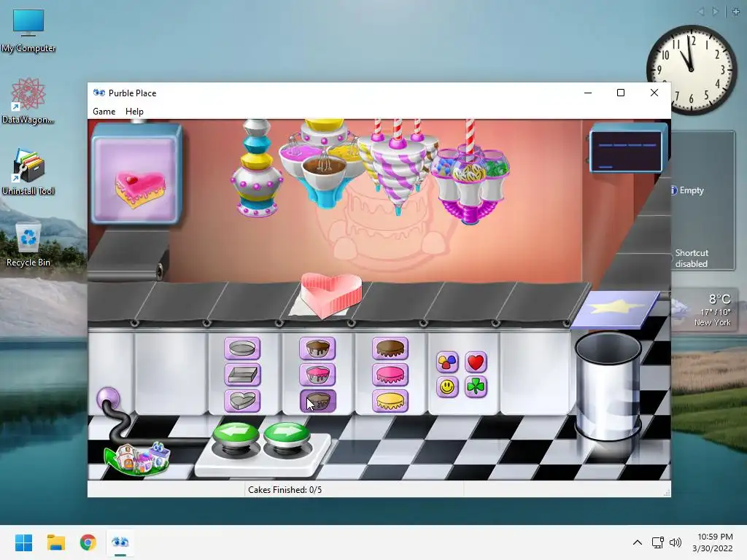Open DataWagon desktop shortcut

pyautogui.click(x=28, y=101)
